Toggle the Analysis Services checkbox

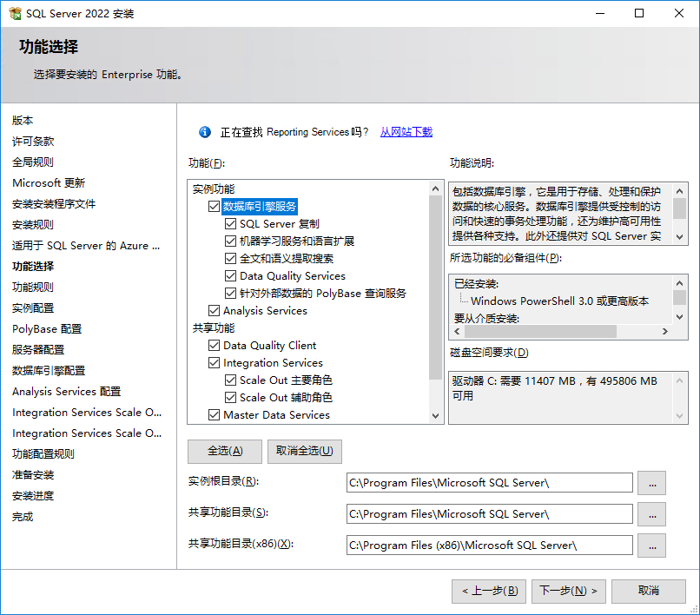pyautogui.click(x=215, y=311)
